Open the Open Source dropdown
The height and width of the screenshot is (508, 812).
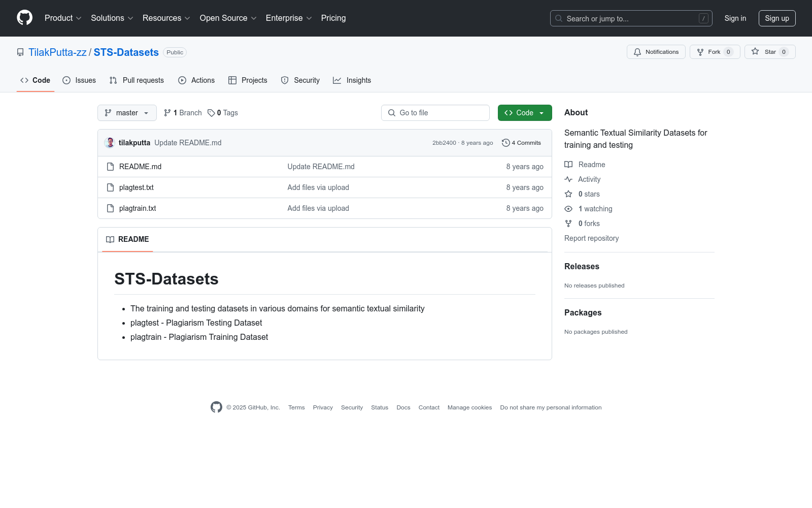click(228, 18)
